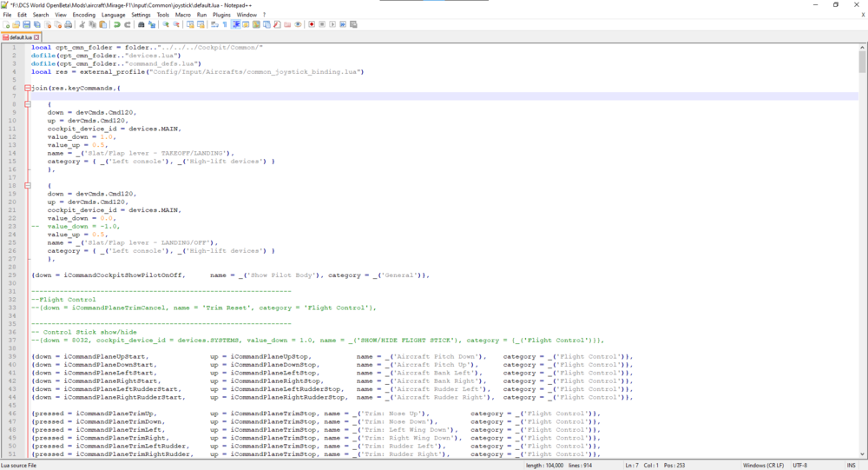Open the Function List panel icon
The height and width of the screenshot is (470, 868).
pyautogui.click(x=277, y=24)
